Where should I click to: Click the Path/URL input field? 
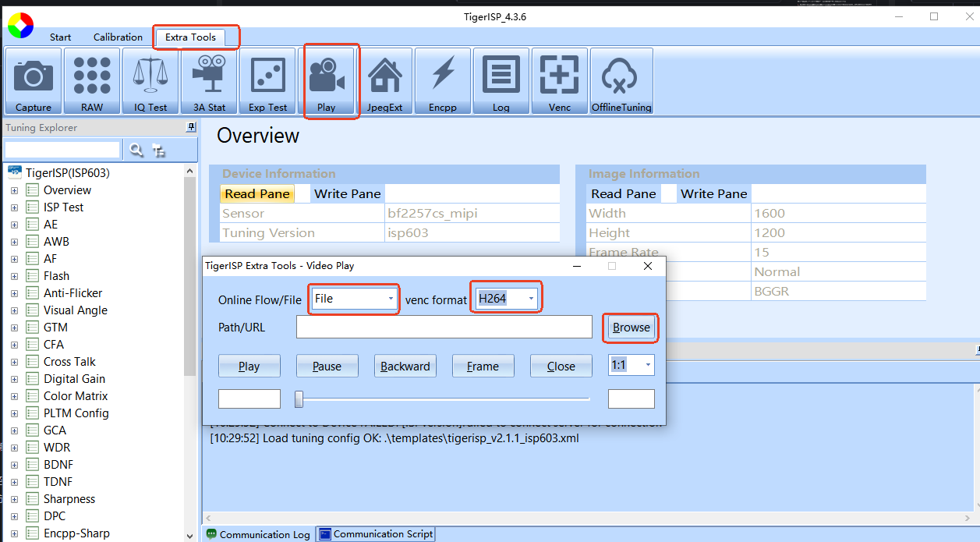pyautogui.click(x=444, y=328)
